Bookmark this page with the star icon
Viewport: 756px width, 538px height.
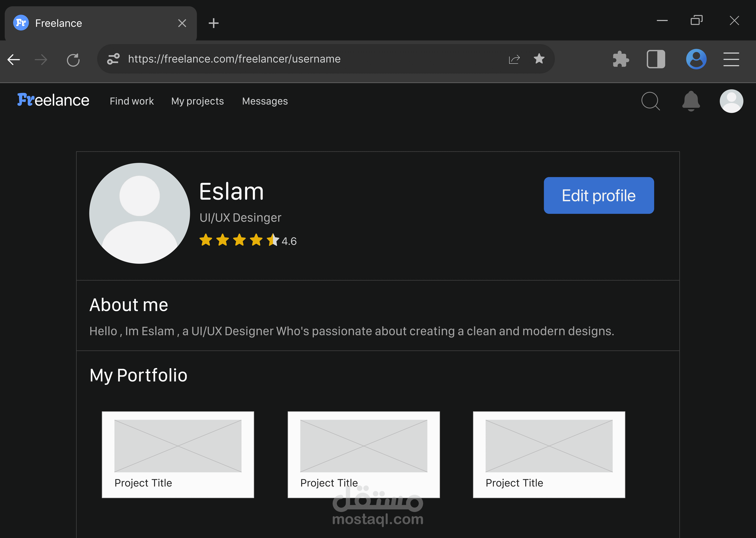click(x=539, y=59)
